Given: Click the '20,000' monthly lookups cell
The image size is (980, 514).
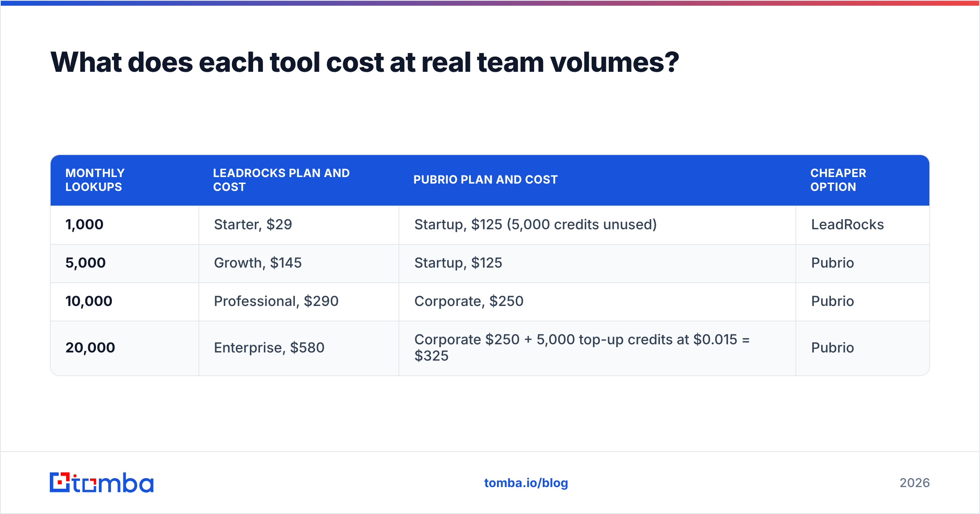Looking at the screenshot, I should click(125, 348).
